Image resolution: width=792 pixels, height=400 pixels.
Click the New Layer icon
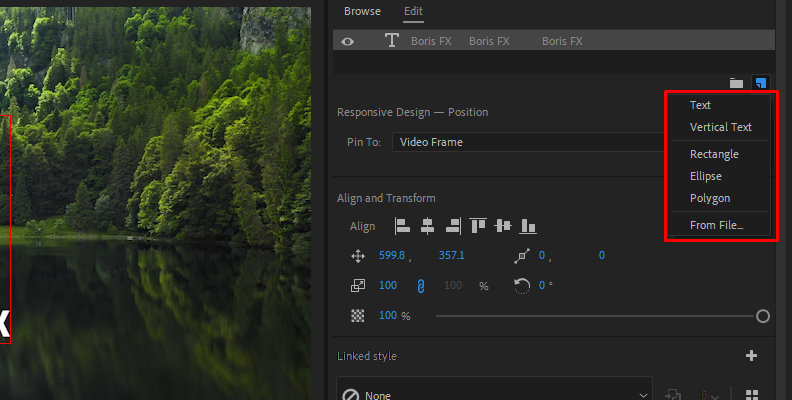click(761, 83)
